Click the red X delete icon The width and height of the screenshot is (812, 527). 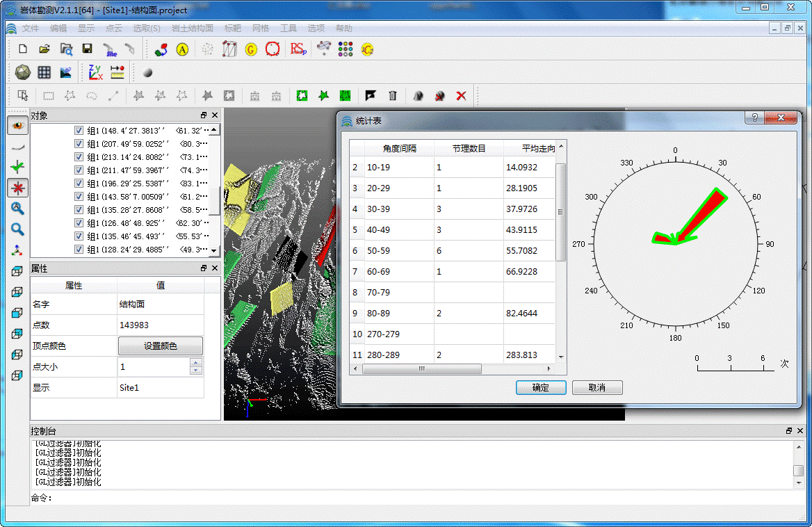pyautogui.click(x=461, y=96)
